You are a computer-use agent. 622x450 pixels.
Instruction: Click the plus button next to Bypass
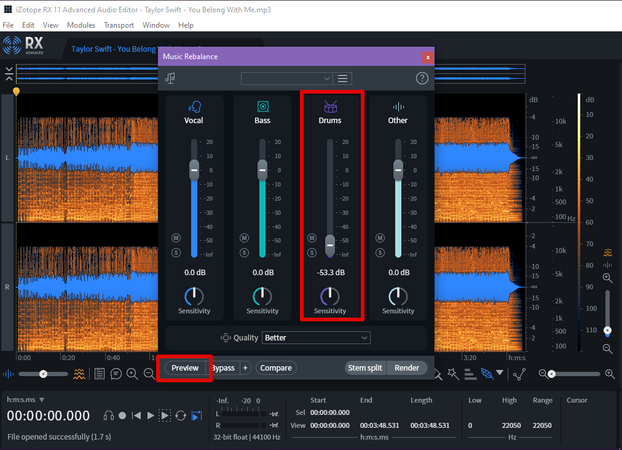pyautogui.click(x=246, y=368)
